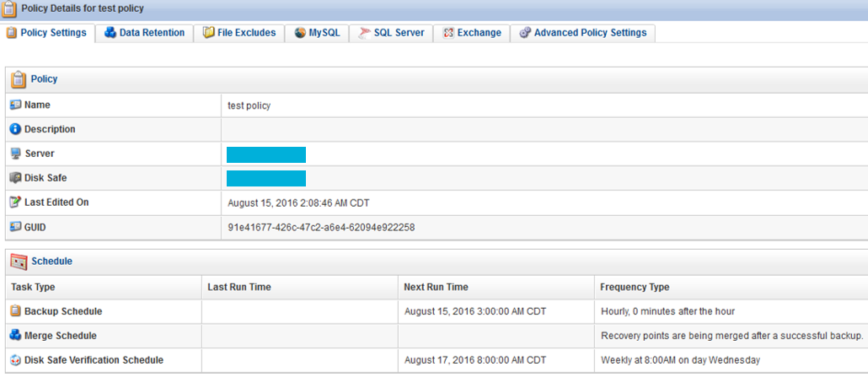Click the Advanced Policy Settings gear icon
This screenshot has height=378, width=868.
pos(525,33)
